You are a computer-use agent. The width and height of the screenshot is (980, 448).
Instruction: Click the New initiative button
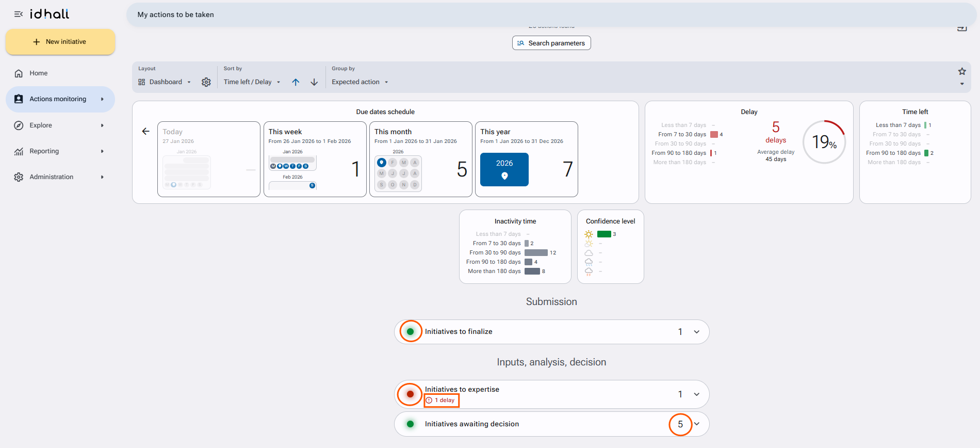tap(60, 42)
